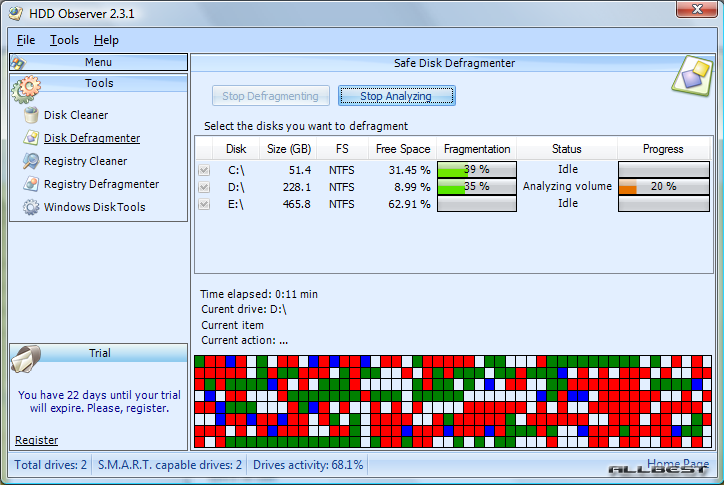Click the Time elapsed: 0:11 min text

pos(259,294)
